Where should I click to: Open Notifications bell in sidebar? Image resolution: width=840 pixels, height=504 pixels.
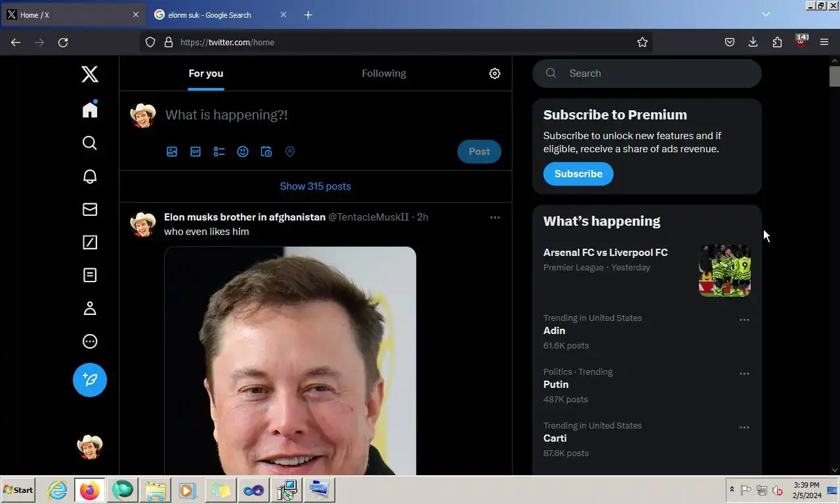pyautogui.click(x=90, y=176)
